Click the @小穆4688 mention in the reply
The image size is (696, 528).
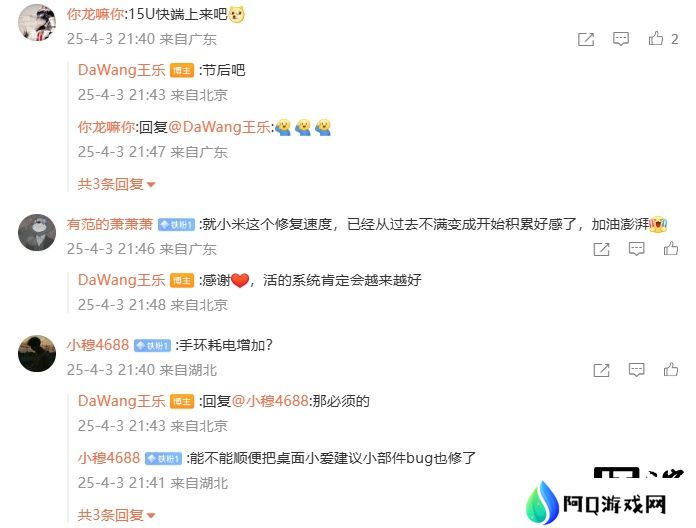click(270, 401)
